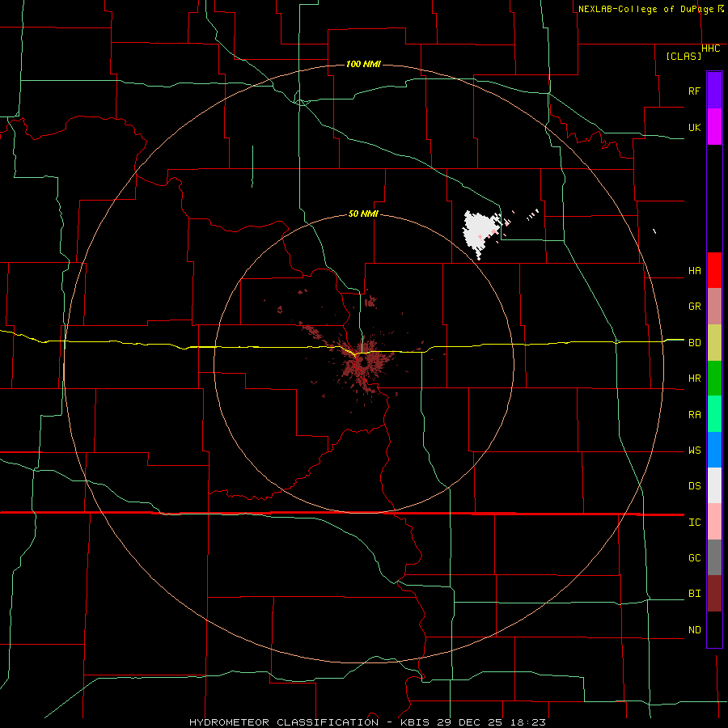Click the 'DS' legend label
This screenshot has height=728, width=728.
(x=694, y=486)
